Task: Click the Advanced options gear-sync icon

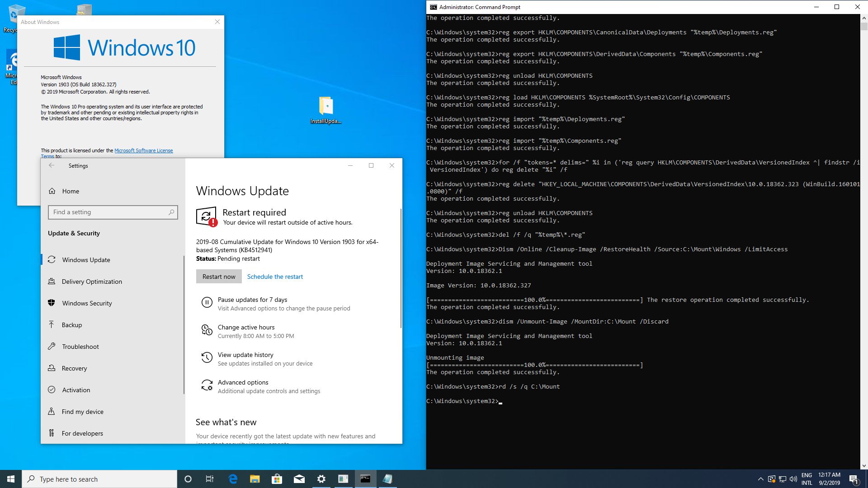Action: tap(207, 385)
